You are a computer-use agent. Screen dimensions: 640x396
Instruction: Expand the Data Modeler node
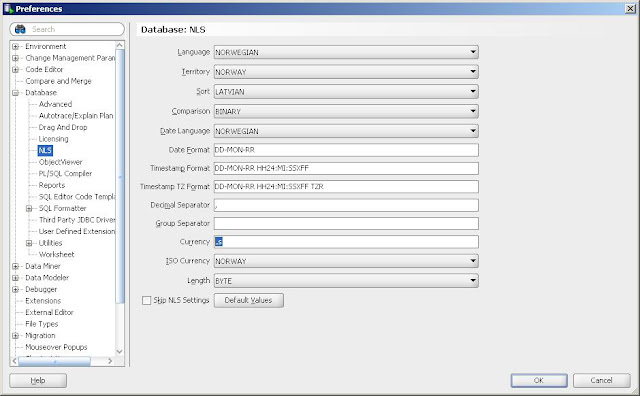(x=15, y=278)
